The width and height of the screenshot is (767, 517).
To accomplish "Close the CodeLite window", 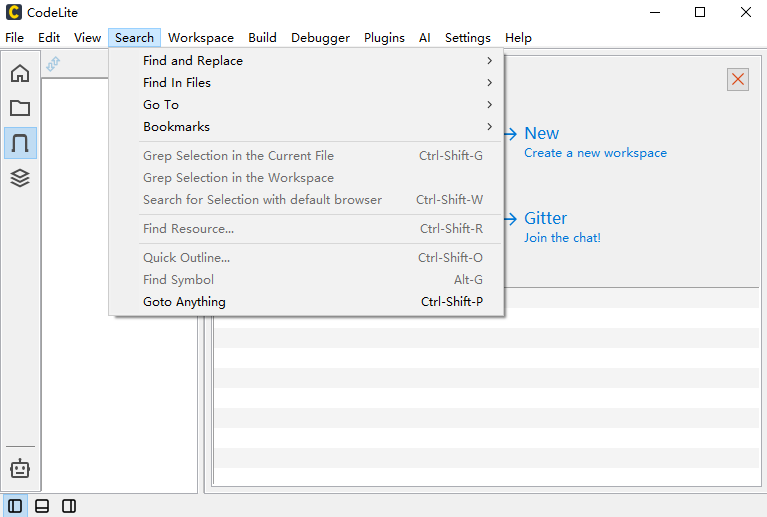I will point(745,12).
